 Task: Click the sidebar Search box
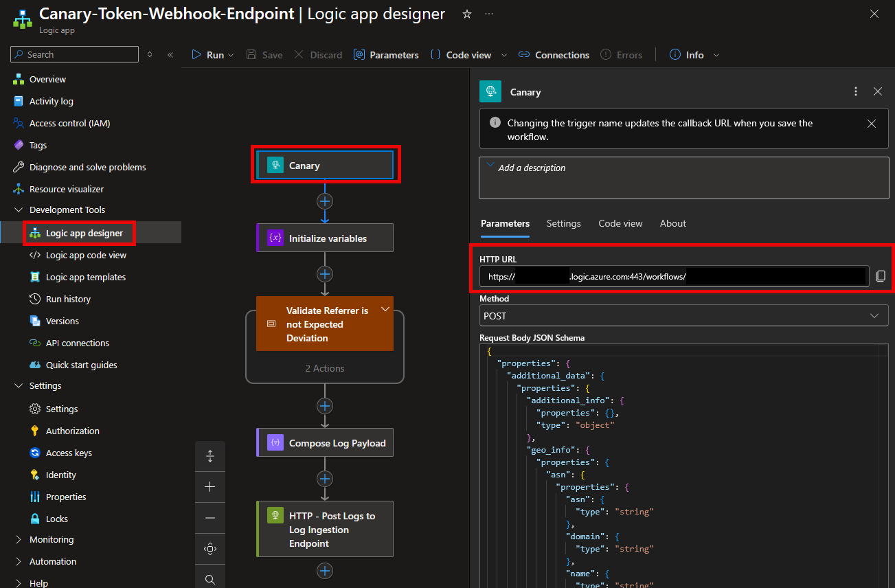tap(74, 54)
